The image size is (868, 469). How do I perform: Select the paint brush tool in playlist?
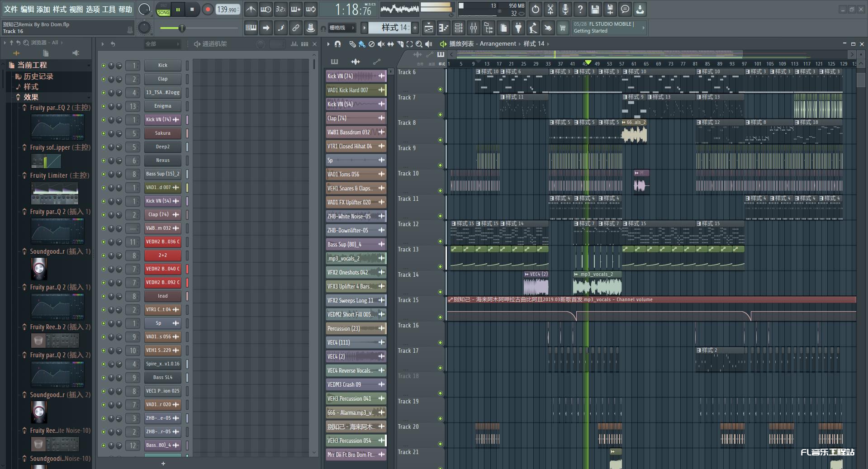(x=362, y=44)
